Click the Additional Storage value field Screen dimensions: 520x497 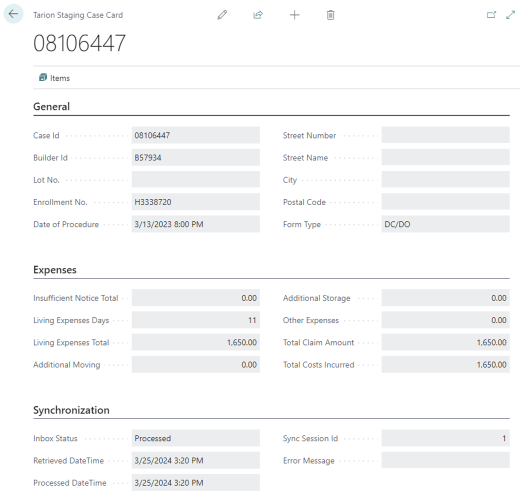click(x=446, y=298)
